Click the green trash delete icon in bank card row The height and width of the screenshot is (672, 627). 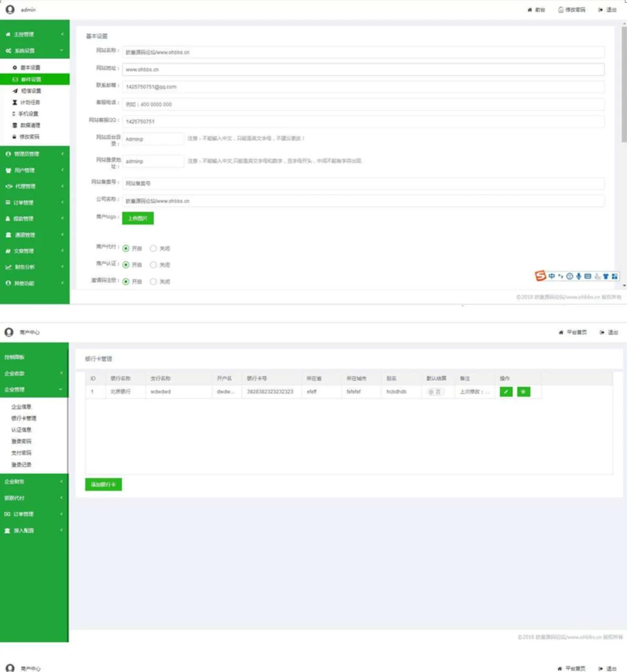(x=523, y=392)
